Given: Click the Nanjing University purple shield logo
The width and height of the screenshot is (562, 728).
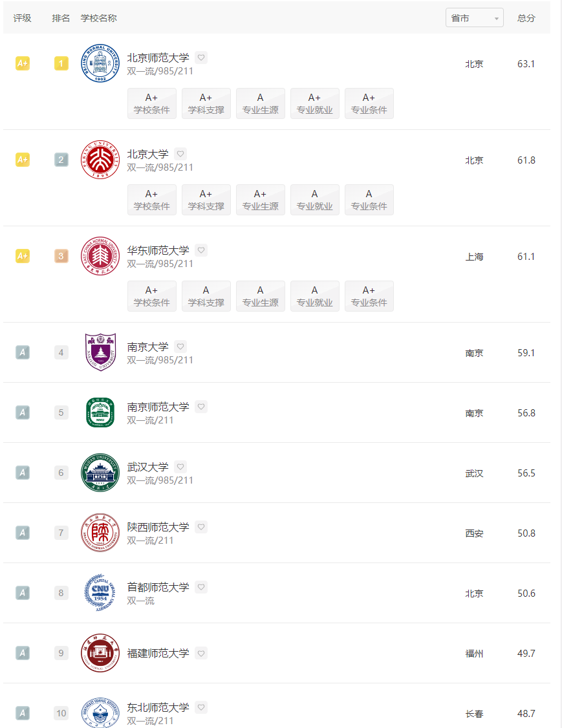Looking at the screenshot, I should [x=100, y=352].
